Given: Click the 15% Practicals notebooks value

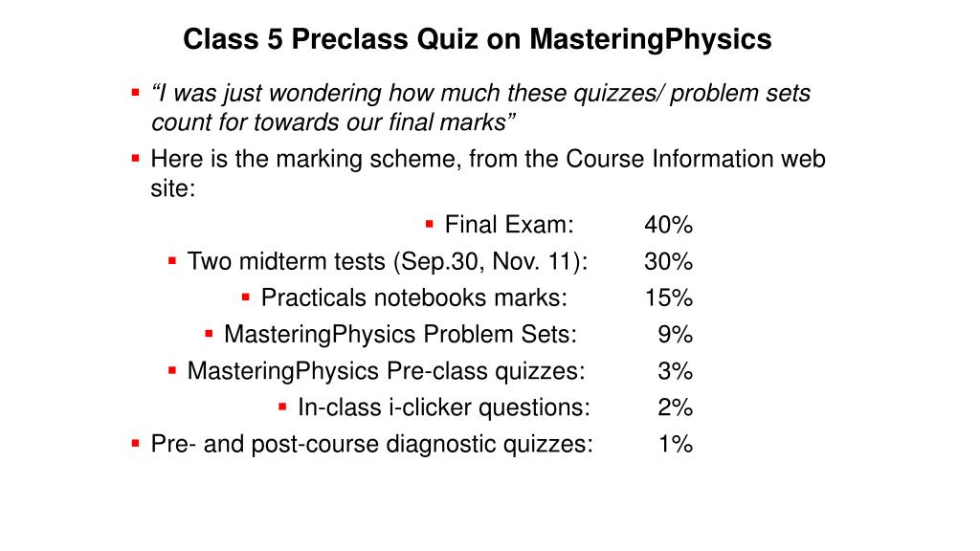Looking at the screenshot, I should tap(668, 298).
